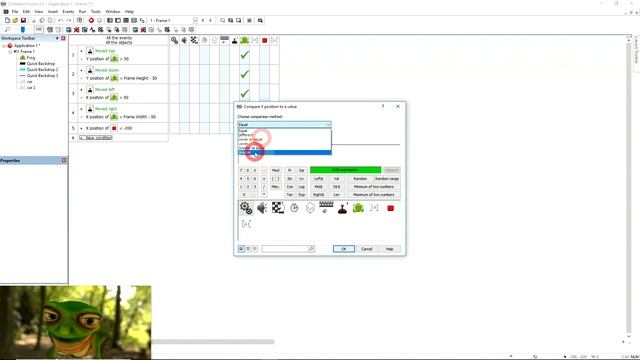Screen dimensions: 640x360
Task: Toggle frog checkmark in event row 3
Action: coord(244,93)
